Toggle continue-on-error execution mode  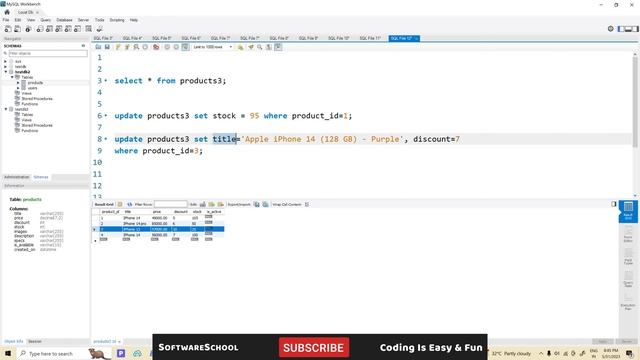(156, 47)
